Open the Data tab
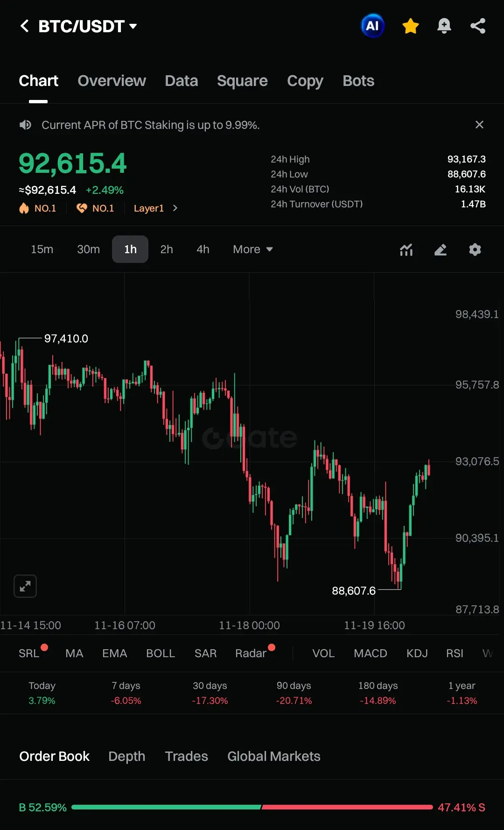Image resolution: width=504 pixels, height=830 pixels. [182, 81]
